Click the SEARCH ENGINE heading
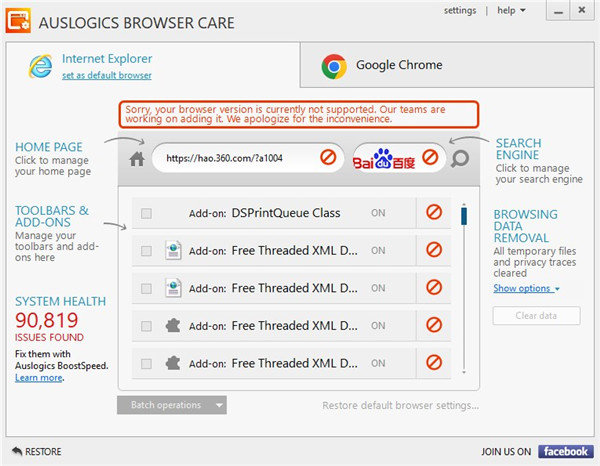The image size is (600, 466). coord(518,149)
